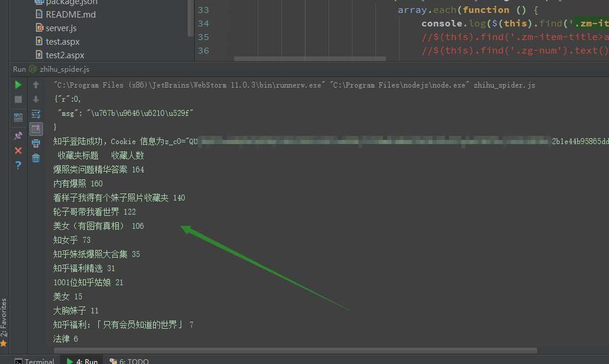
Task: Click the '美女 15' output line
Action: [68, 296]
